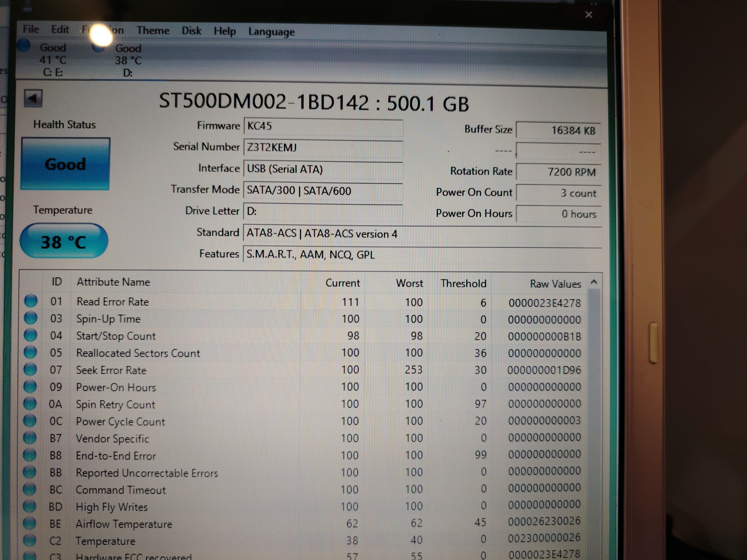Click status circle for Power Cycle Count
The width and height of the screenshot is (747, 560).
[30, 421]
